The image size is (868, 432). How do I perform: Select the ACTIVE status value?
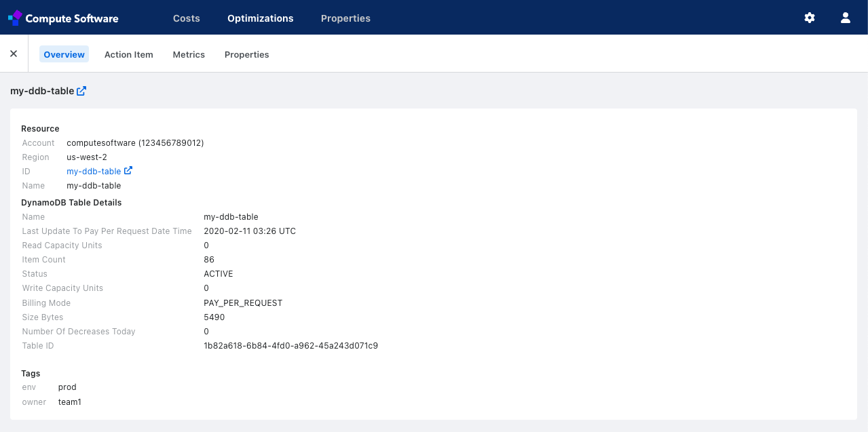coord(219,274)
